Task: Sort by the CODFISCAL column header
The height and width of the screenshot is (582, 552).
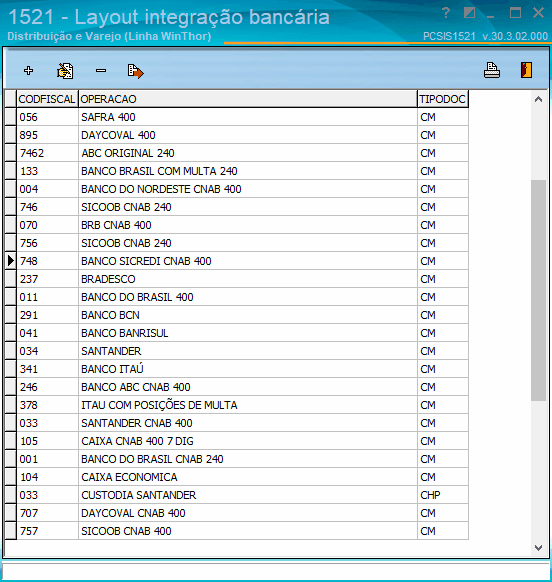Action: [x=47, y=99]
